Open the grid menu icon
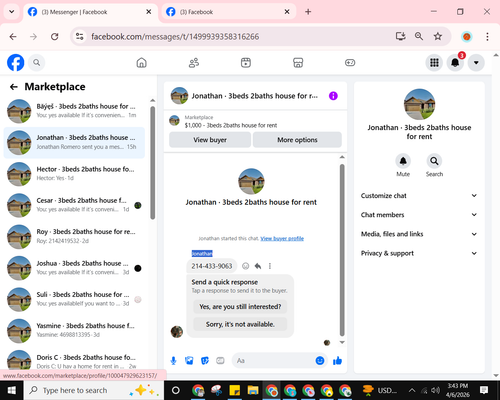 (x=434, y=62)
